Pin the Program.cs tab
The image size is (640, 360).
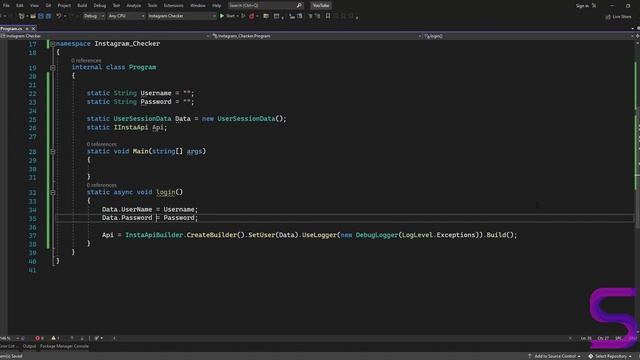coord(27,29)
